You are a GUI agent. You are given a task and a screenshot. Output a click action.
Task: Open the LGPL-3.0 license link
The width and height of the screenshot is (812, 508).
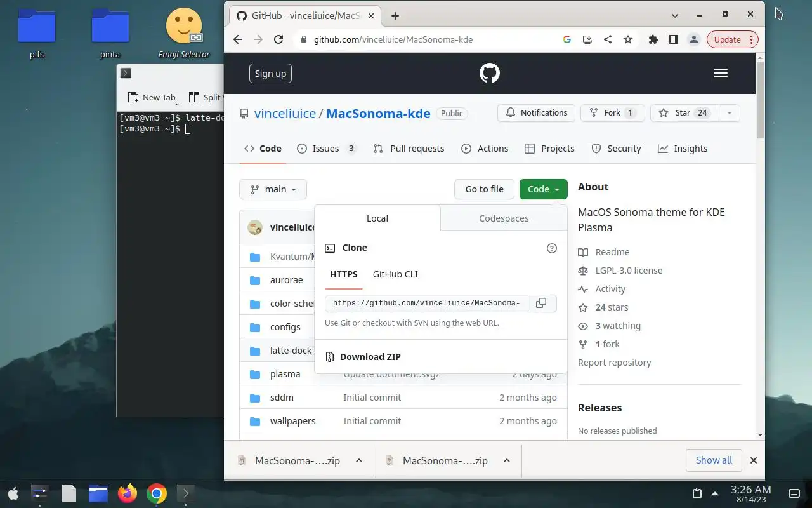[x=629, y=271]
